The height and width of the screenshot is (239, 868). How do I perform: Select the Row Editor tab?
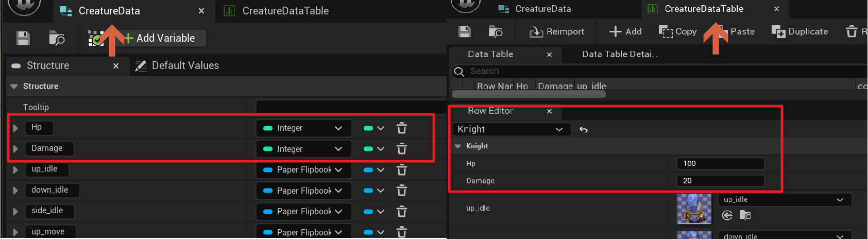click(x=490, y=111)
